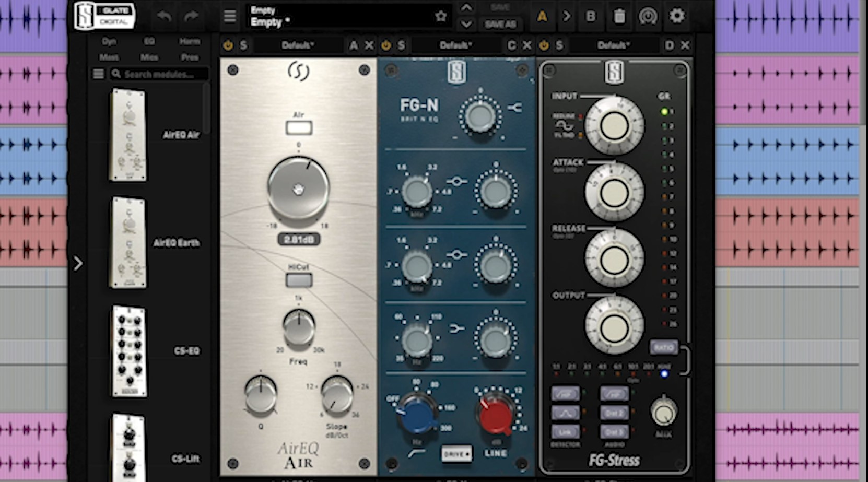Image resolution: width=868 pixels, height=482 pixels.
Task: Click the Search modules field
Action: point(159,74)
